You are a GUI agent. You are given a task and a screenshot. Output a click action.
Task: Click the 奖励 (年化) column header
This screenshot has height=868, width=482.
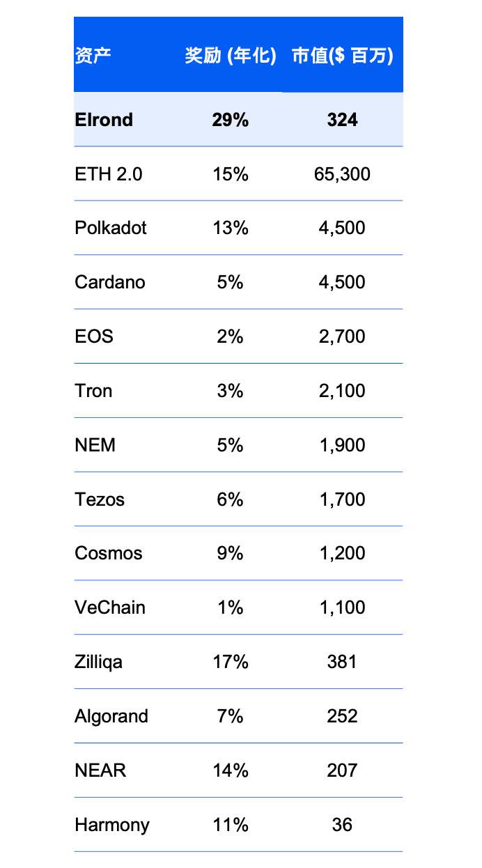coord(231,56)
